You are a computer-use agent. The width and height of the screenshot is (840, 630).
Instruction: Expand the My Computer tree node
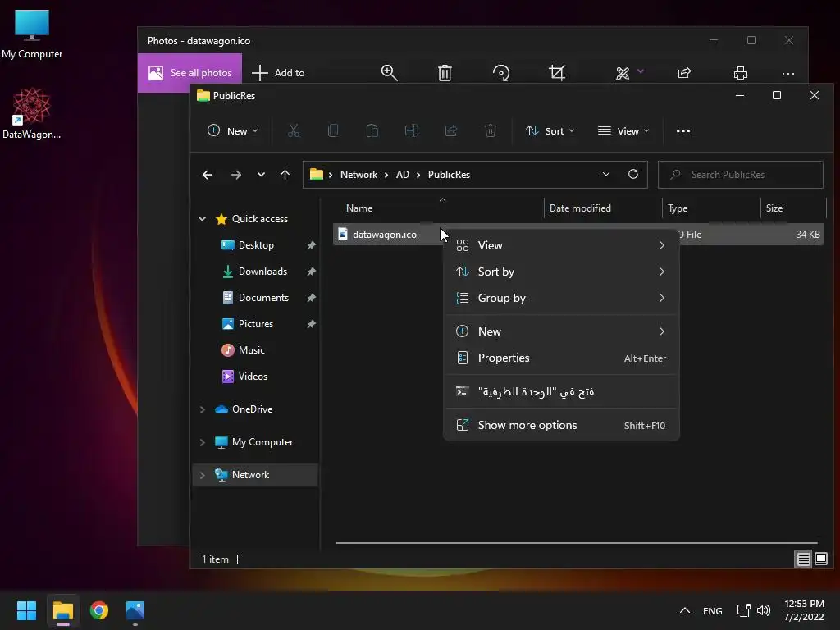click(x=202, y=442)
